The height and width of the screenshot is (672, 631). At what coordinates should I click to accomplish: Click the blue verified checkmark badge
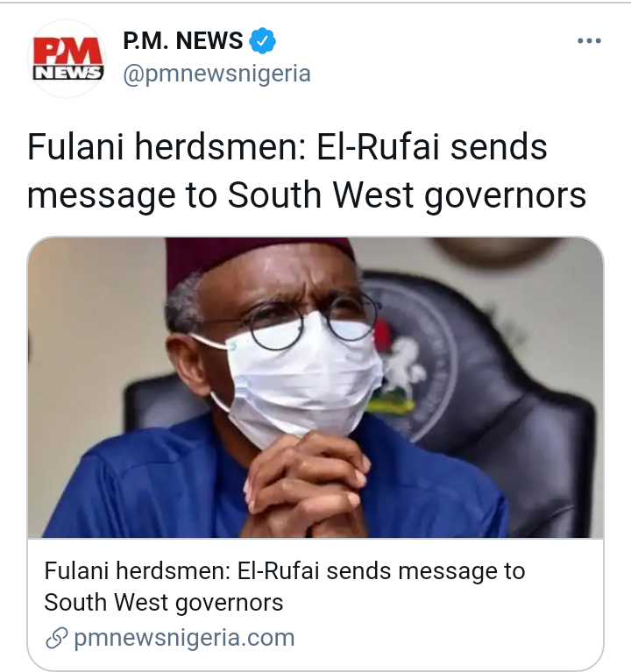tap(262, 40)
